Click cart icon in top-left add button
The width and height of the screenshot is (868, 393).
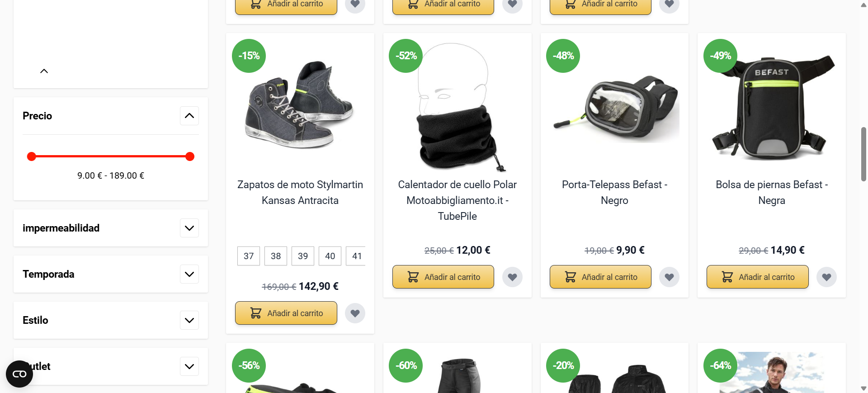point(255,5)
